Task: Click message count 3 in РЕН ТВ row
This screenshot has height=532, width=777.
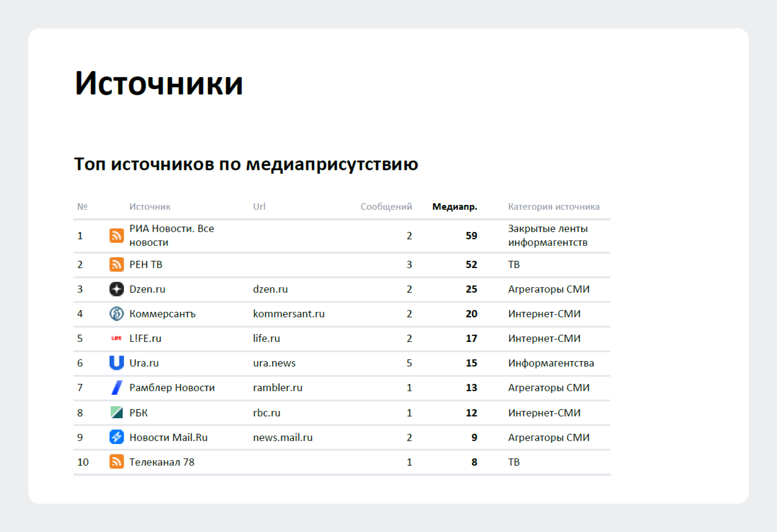Action: click(409, 264)
